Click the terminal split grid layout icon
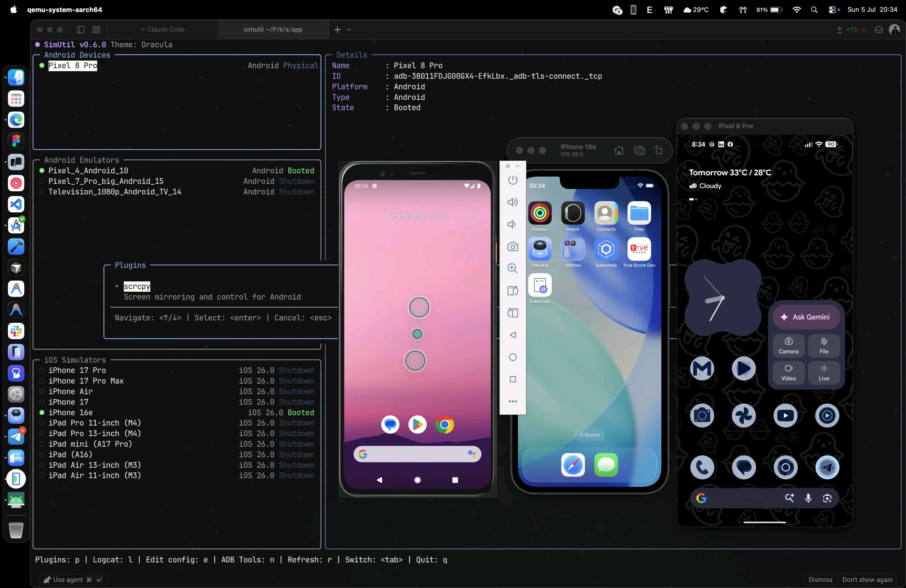Viewport: 906px width, 588px height. tap(96, 30)
